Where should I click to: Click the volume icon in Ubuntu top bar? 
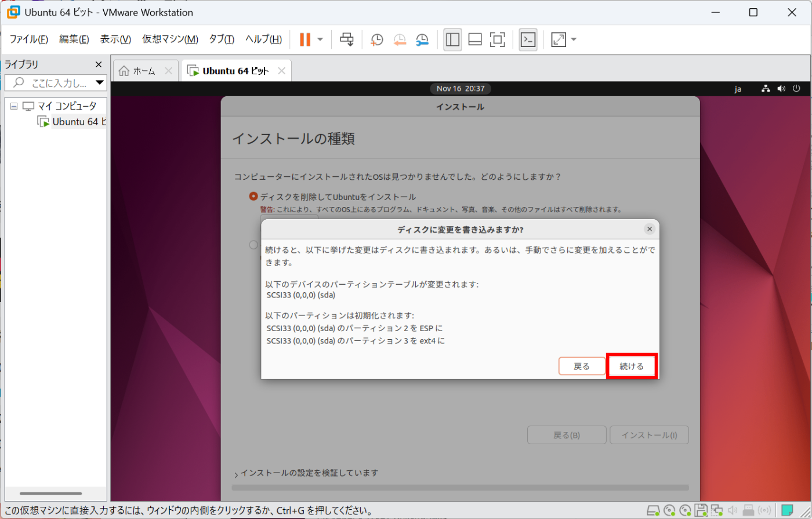pyautogui.click(x=781, y=89)
